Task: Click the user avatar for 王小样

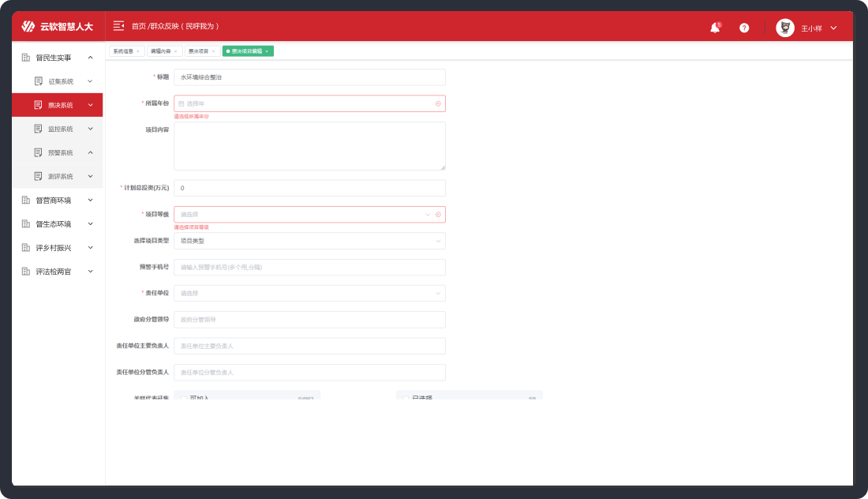Action: pos(785,28)
